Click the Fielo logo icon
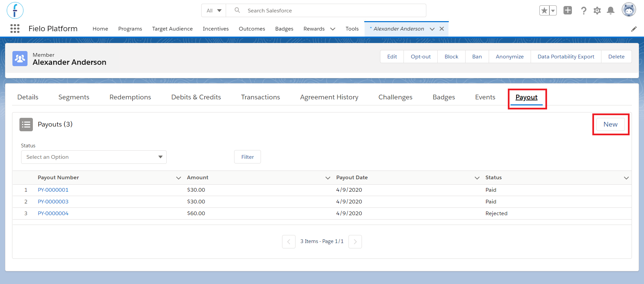Screen dimensions: 644x284 point(15,10)
